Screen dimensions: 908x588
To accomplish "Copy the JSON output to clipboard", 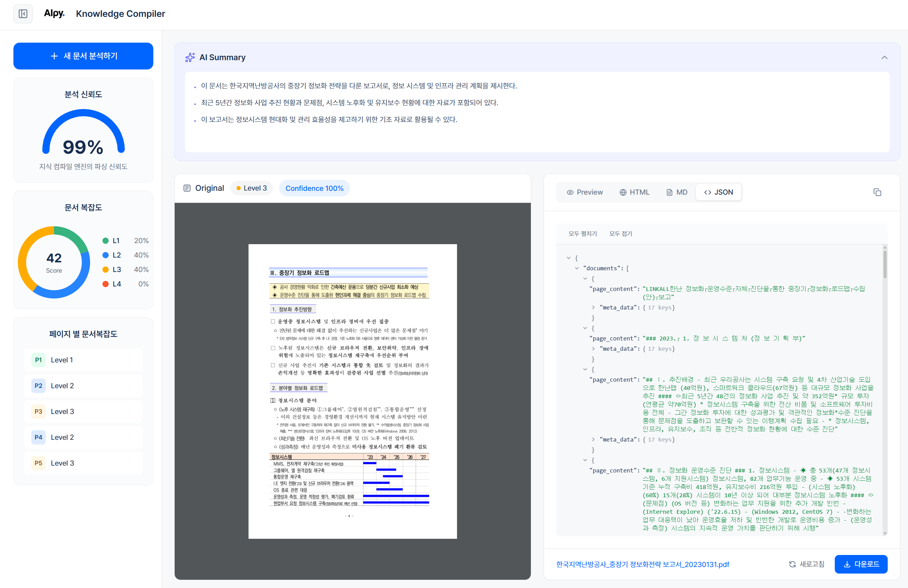I will (x=877, y=192).
